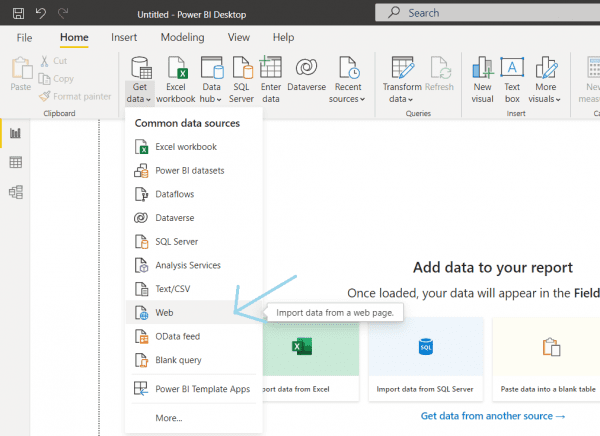Click Import data from SQL Server card
The image size is (600, 436).
pos(425,359)
